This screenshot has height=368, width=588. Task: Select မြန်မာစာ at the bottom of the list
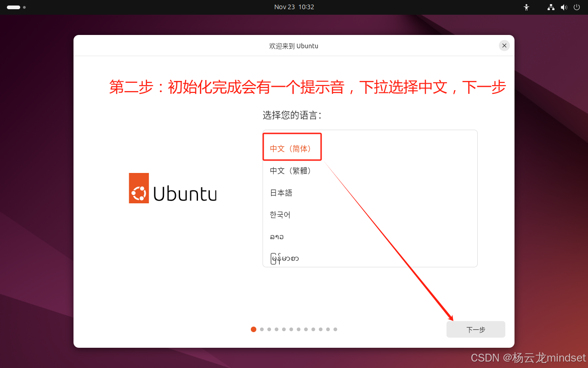[284, 258]
